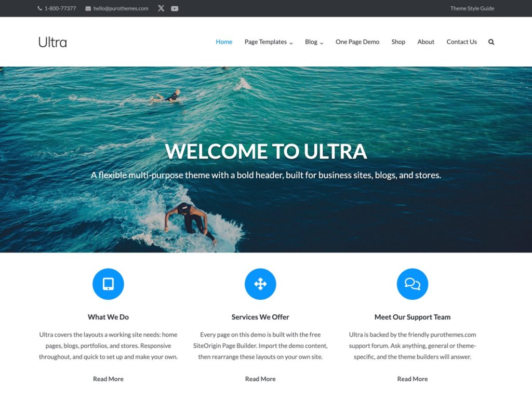Expand the Page Templates dropdown chevron
Image resolution: width=532 pixels, height=399 pixels.
tap(291, 43)
